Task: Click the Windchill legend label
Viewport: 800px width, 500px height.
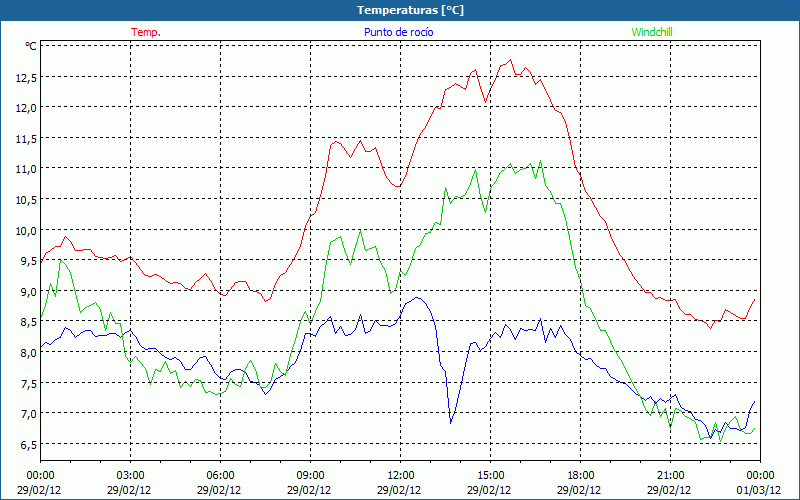Action: pos(652,32)
